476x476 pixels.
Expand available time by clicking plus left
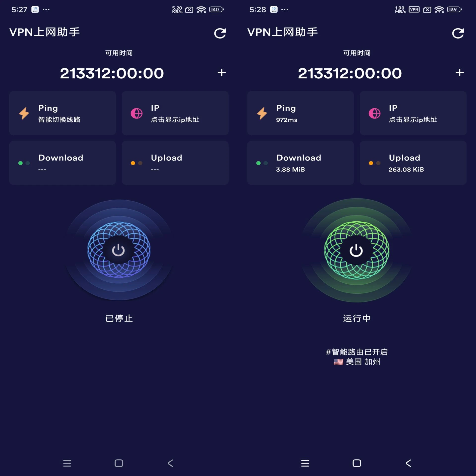coord(222,73)
